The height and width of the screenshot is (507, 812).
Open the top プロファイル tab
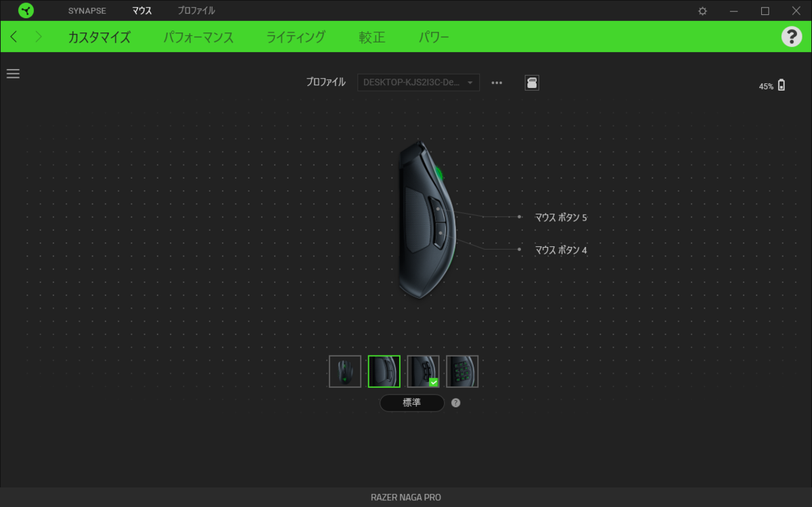click(196, 11)
